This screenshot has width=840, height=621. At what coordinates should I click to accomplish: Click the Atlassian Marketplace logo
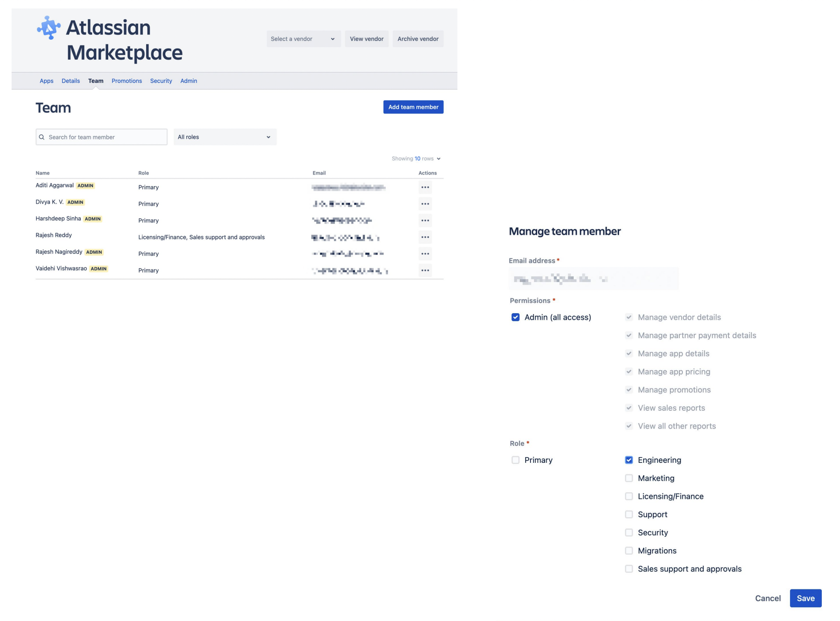[109, 40]
